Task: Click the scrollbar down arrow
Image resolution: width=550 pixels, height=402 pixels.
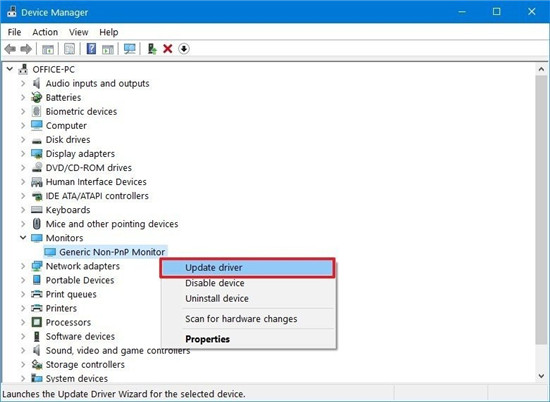Action: pos(541,376)
